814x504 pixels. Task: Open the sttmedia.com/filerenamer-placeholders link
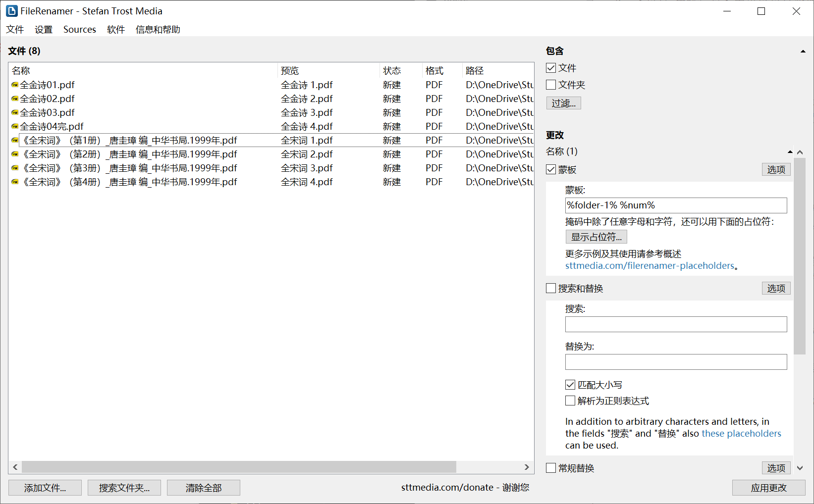[650, 266]
